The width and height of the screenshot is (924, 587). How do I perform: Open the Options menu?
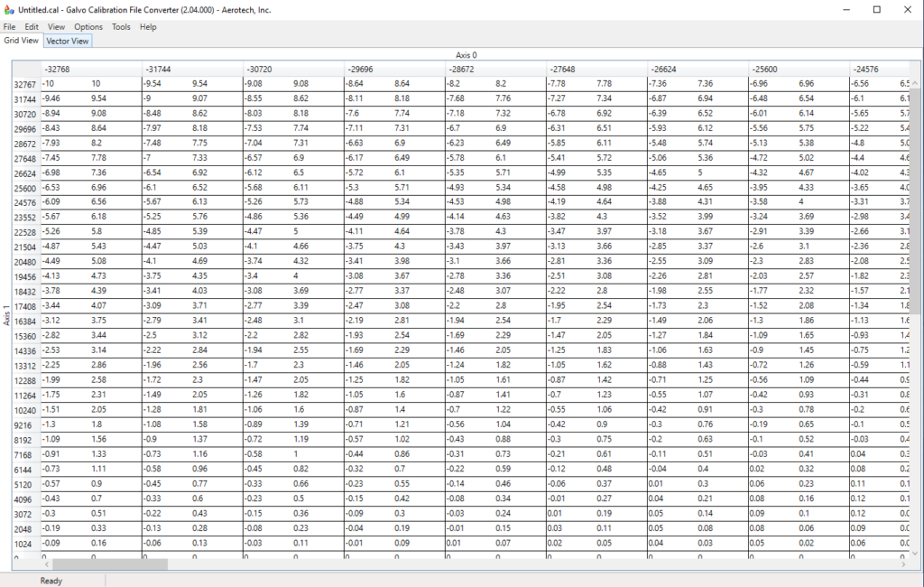point(88,27)
